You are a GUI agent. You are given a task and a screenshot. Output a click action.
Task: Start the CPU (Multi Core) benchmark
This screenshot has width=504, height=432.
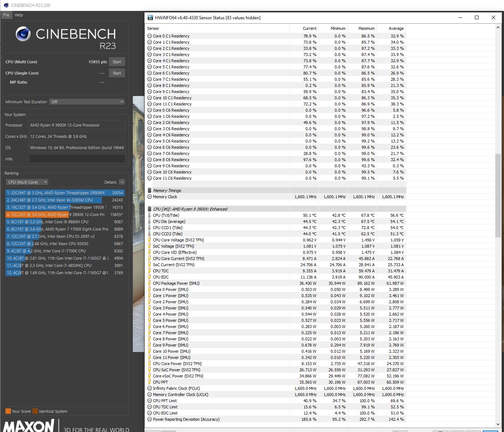pos(117,61)
